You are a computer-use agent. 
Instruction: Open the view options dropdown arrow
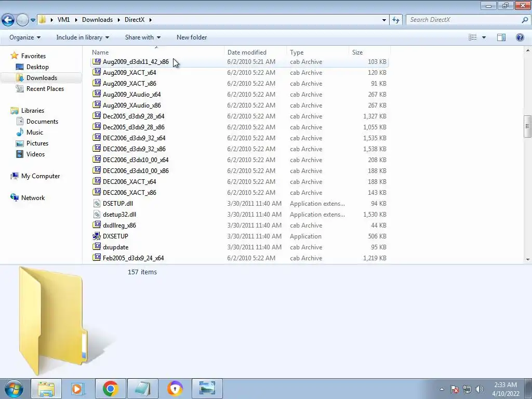click(x=484, y=37)
